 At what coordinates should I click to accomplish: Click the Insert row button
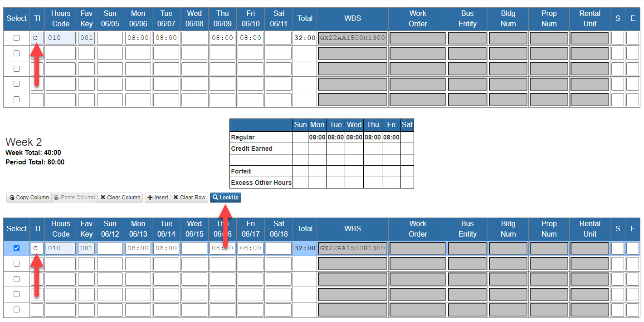click(158, 198)
